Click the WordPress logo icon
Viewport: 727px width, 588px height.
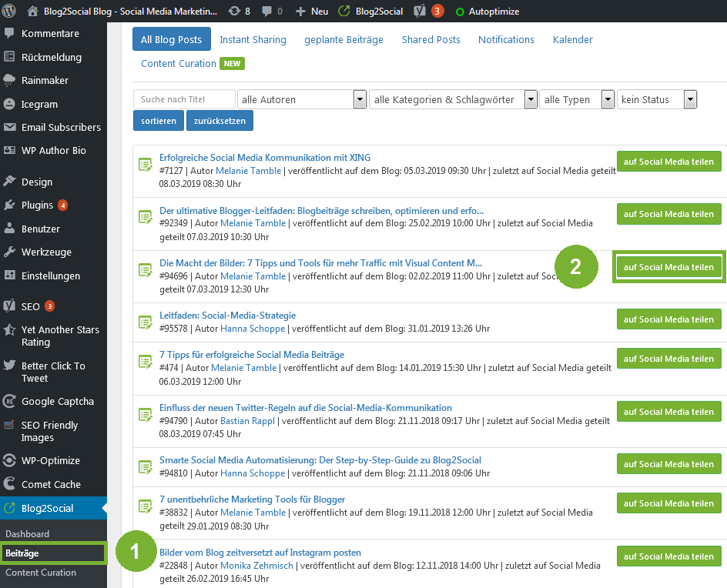[x=8, y=11]
